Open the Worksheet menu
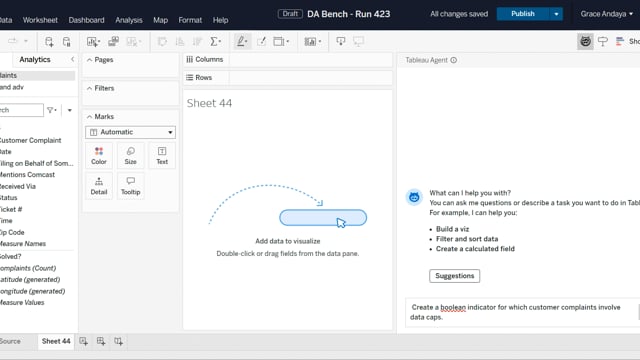Screen dimensions: 640x360 point(40,20)
